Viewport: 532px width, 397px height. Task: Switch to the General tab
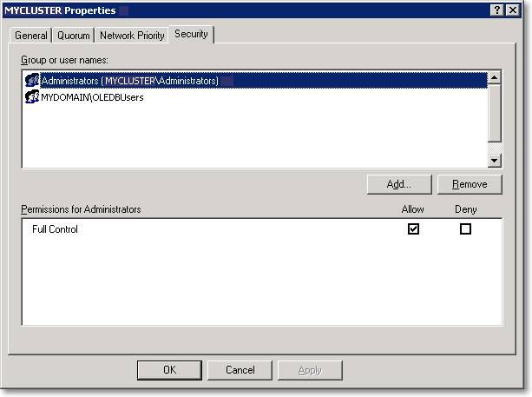pyautogui.click(x=31, y=36)
